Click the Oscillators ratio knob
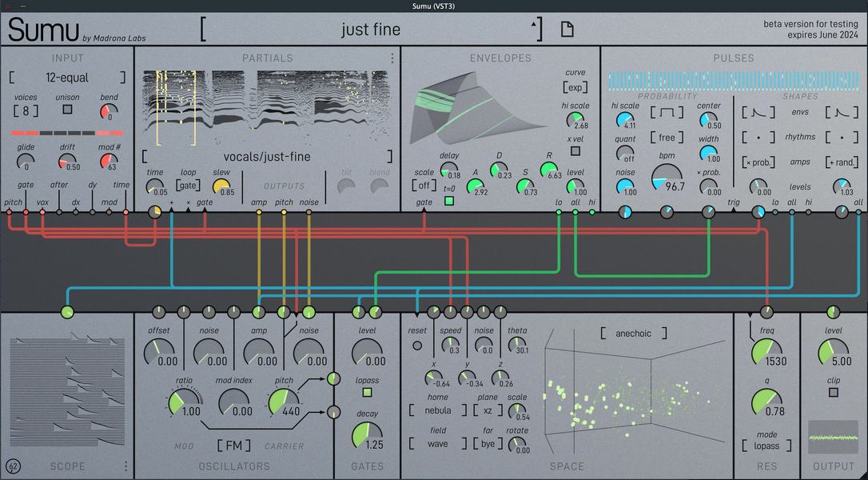The width and height of the screenshot is (868, 480). pos(184,403)
